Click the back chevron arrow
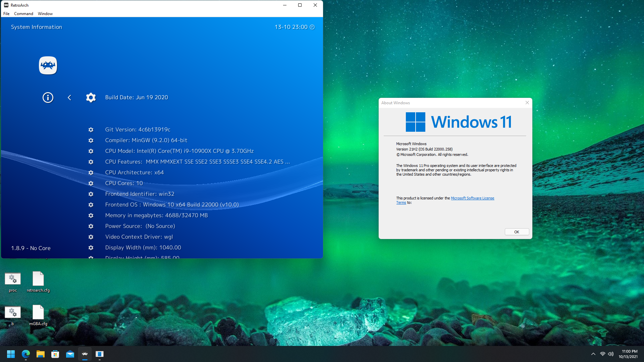 (x=69, y=98)
